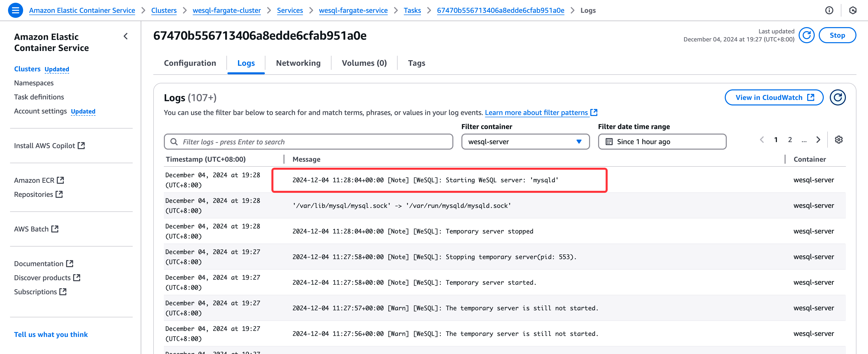Click breadcrumb chevron after Clusters

185,11
